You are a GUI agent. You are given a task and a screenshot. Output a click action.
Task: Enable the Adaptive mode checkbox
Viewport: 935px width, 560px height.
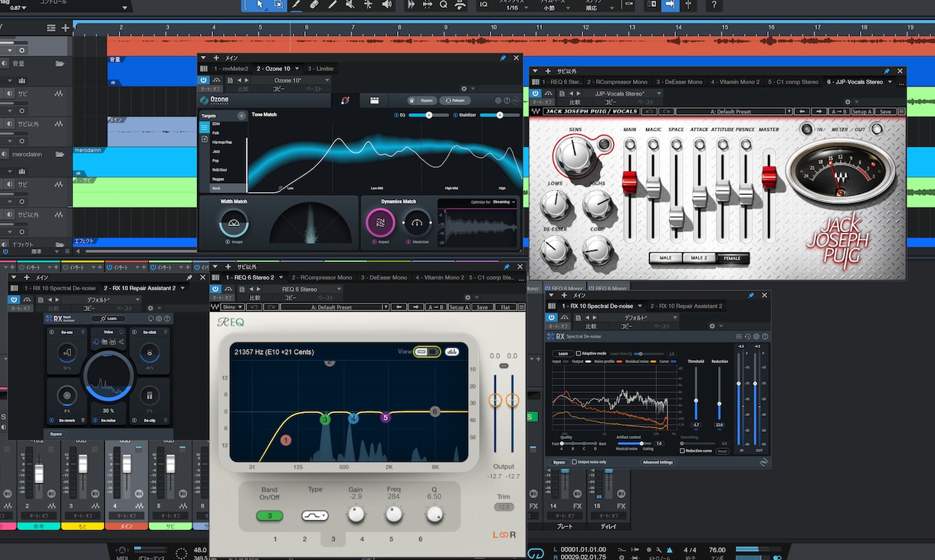tap(579, 353)
